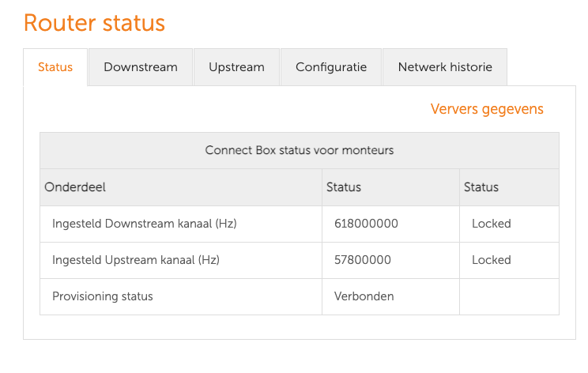Open the Downstream tab
The width and height of the screenshot is (588, 373).
[141, 67]
